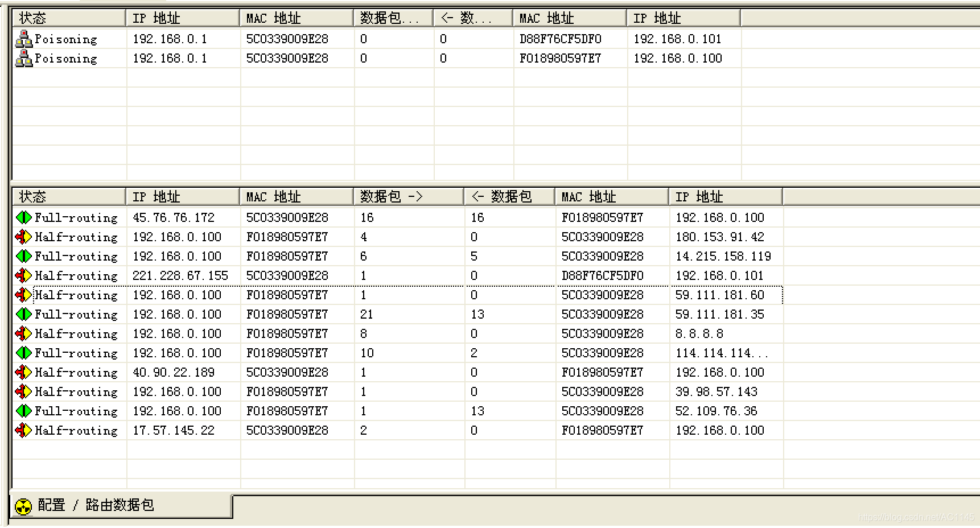Click packet count 8 in the 8.8.8.8 row
This screenshot has height=528, width=980.
coord(364,333)
